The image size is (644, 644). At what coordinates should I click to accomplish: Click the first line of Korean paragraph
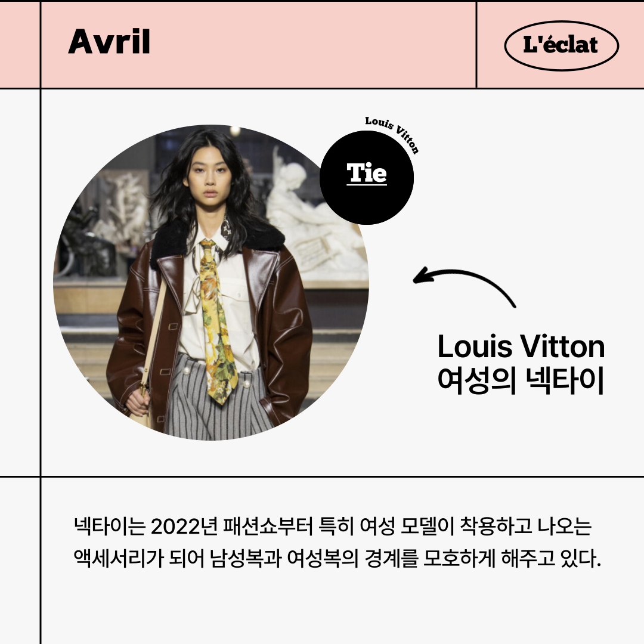point(333,526)
